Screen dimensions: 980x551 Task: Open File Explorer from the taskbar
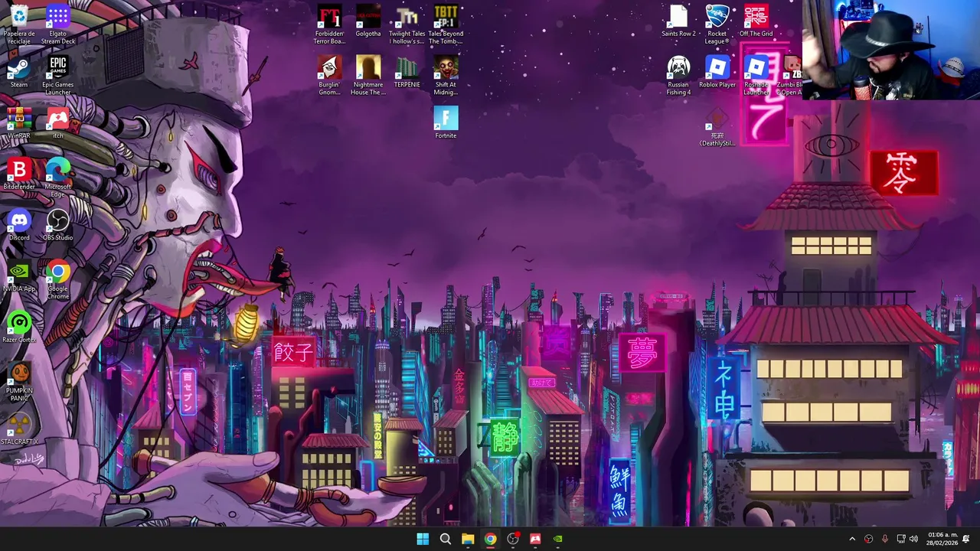[468, 539]
